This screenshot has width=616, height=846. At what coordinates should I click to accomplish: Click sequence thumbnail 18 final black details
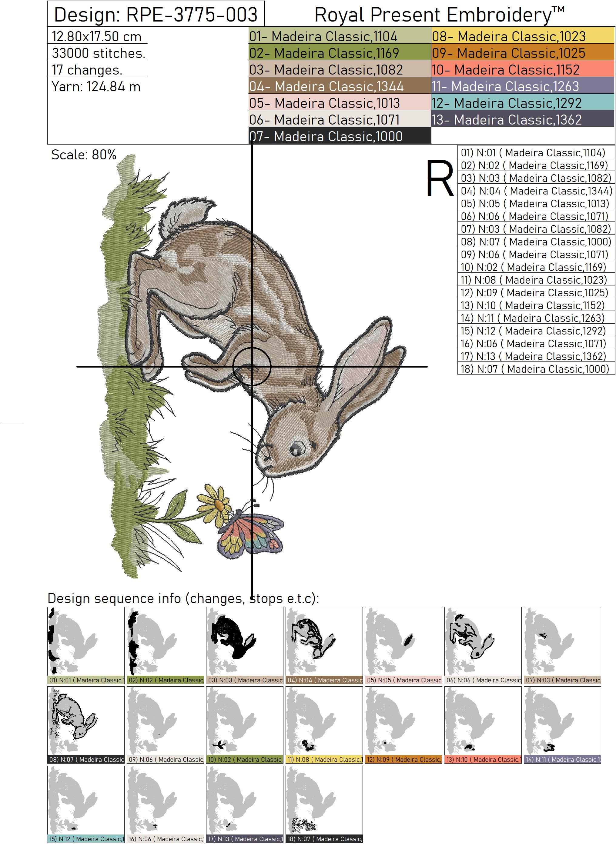click(324, 804)
